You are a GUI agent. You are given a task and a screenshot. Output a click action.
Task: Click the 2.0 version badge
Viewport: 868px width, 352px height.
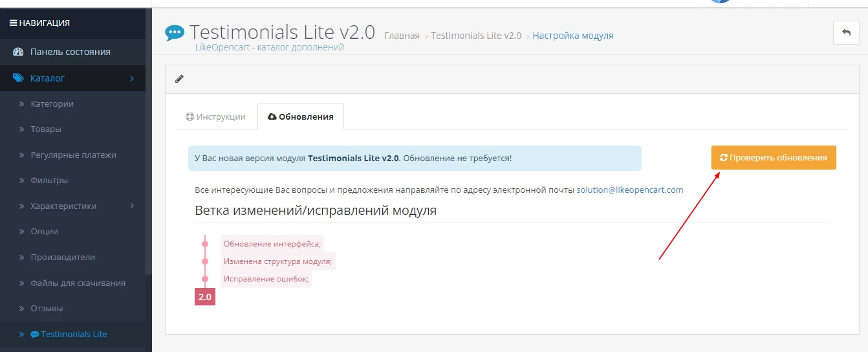[205, 297]
